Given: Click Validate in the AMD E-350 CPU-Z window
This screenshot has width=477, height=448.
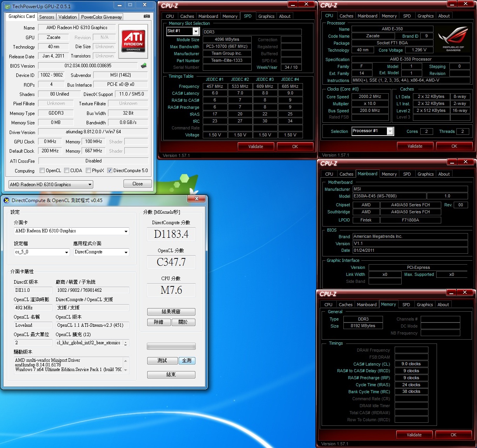Looking at the screenshot, I should [x=415, y=146].
